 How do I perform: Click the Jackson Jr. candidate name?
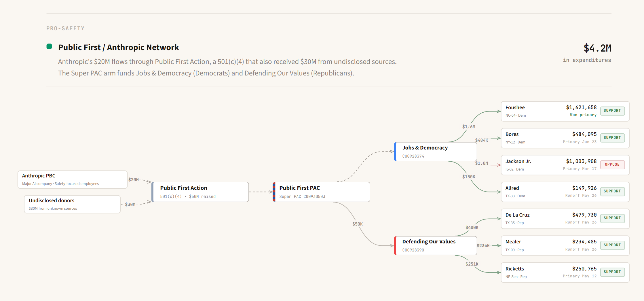(x=518, y=161)
